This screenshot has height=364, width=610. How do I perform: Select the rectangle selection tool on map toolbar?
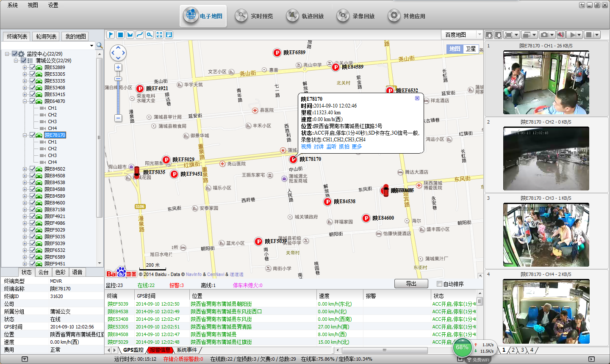(x=120, y=35)
